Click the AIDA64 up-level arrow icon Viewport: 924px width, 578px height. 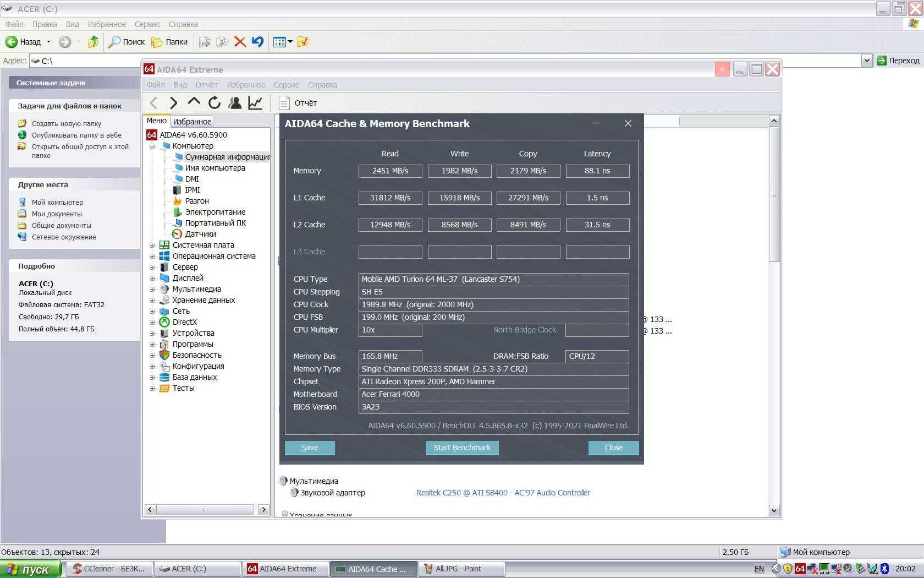pyautogui.click(x=194, y=102)
